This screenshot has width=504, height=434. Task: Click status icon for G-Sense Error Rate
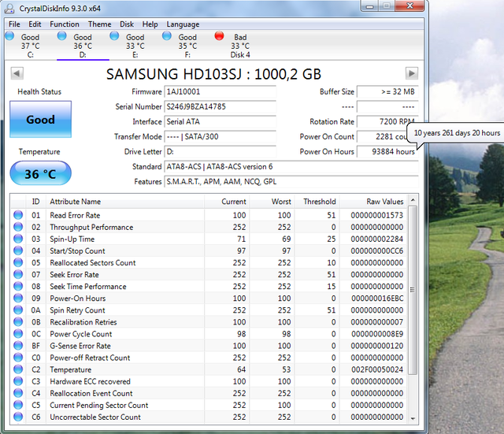[x=18, y=346]
